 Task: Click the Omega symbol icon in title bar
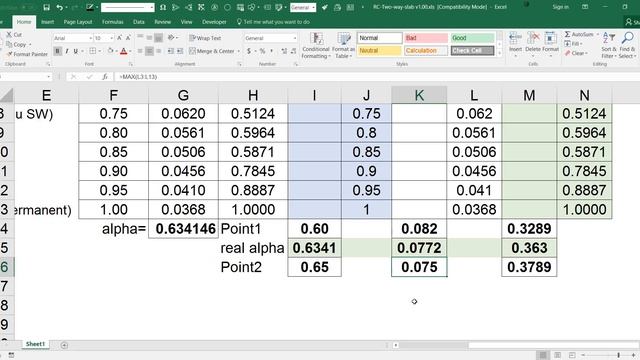(x=163, y=7)
